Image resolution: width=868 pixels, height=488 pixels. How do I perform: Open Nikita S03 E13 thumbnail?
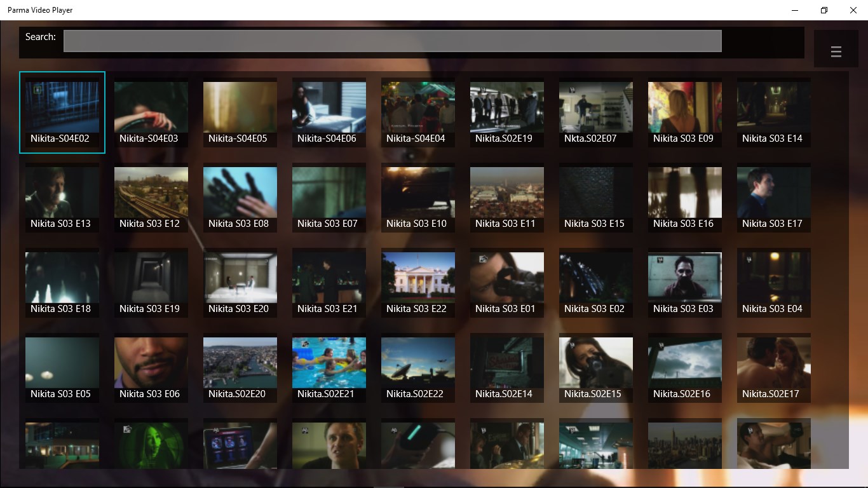[62, 198]
